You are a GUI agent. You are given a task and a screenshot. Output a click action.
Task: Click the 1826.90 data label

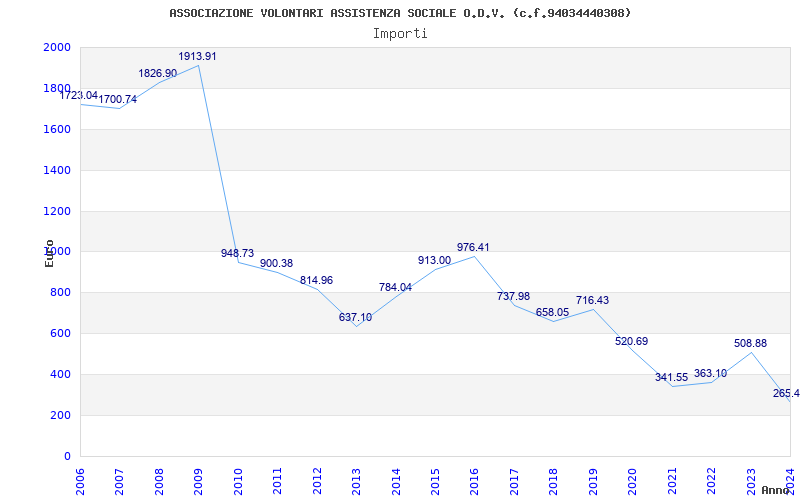pyautogui.click(x=158, y=73)
